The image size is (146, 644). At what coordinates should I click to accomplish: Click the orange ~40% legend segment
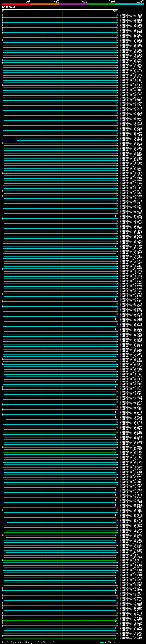(x=45, y=4)
